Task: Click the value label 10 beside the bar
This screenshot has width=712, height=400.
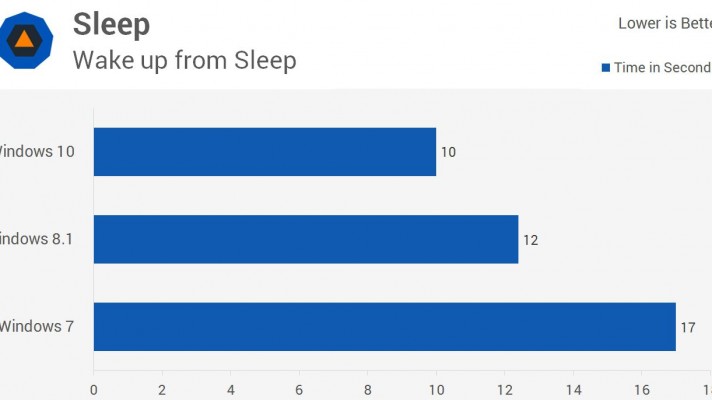Action: coord(448,153)
